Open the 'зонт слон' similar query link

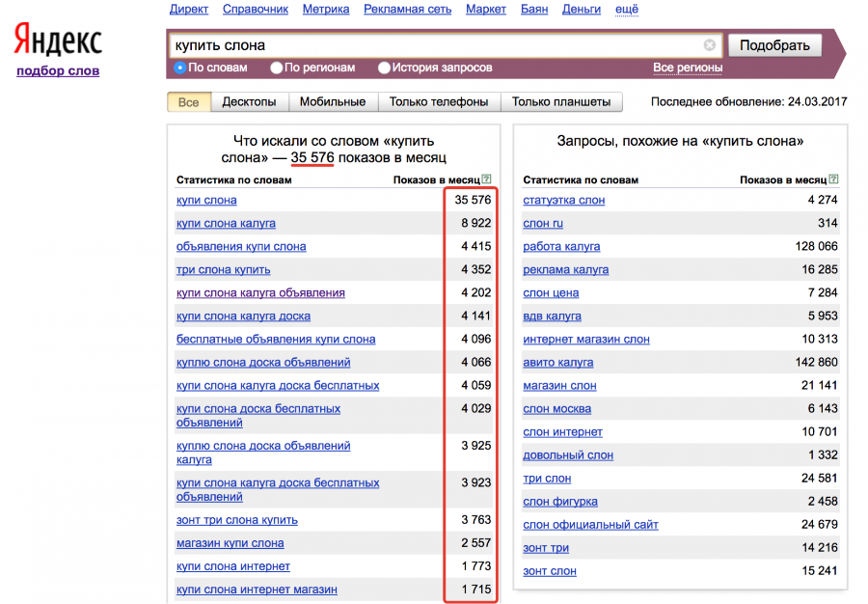550,572
